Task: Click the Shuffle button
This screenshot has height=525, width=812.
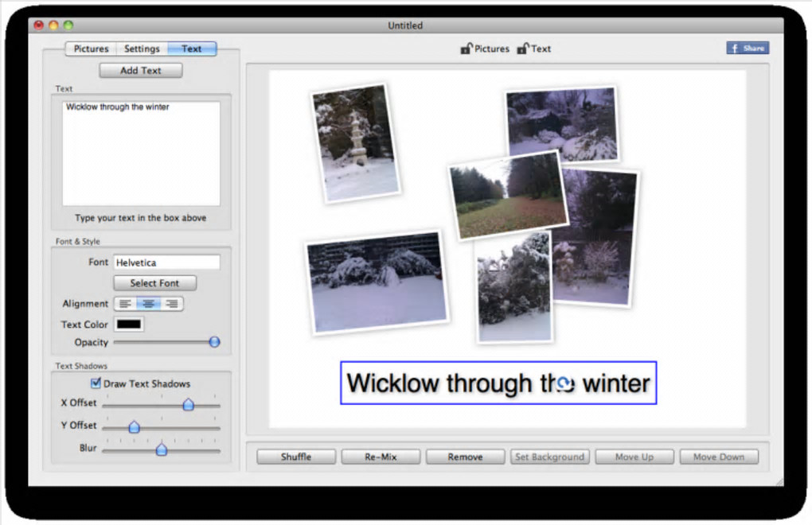Action: 296,457
